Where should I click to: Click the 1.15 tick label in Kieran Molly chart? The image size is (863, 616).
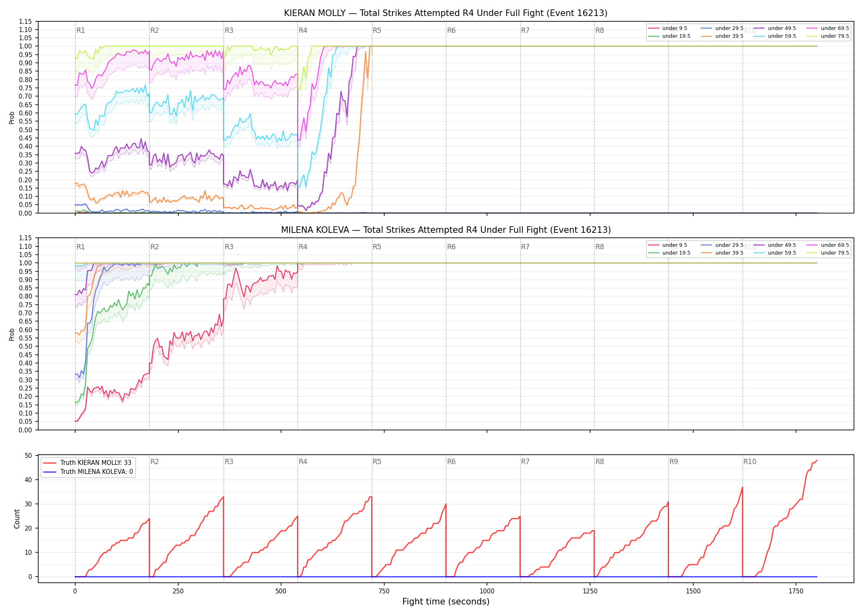coord(25,21)
